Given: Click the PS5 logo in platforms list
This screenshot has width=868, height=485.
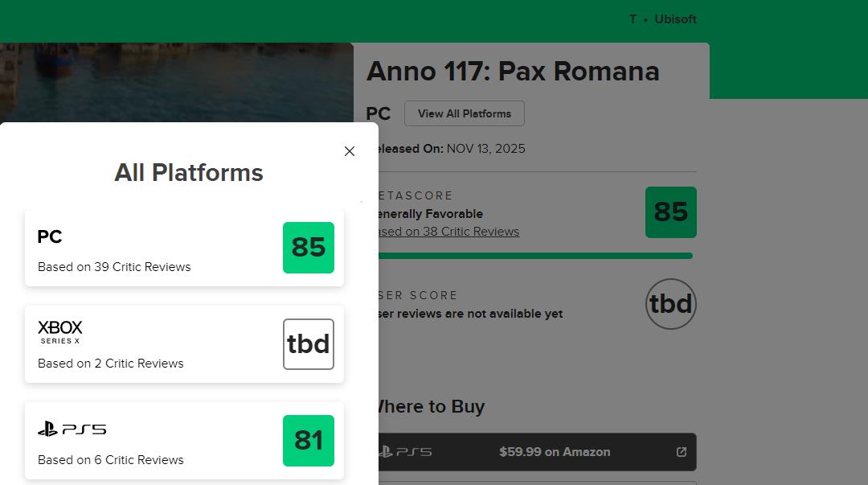Looking at the screenshot, I should point(72,430).
